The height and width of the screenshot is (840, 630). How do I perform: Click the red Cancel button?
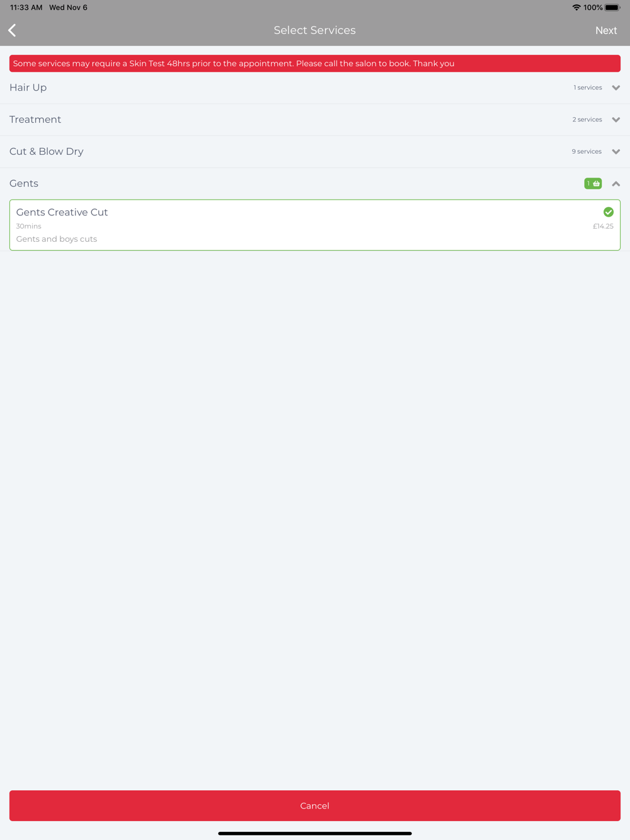(x=315, y=805)
